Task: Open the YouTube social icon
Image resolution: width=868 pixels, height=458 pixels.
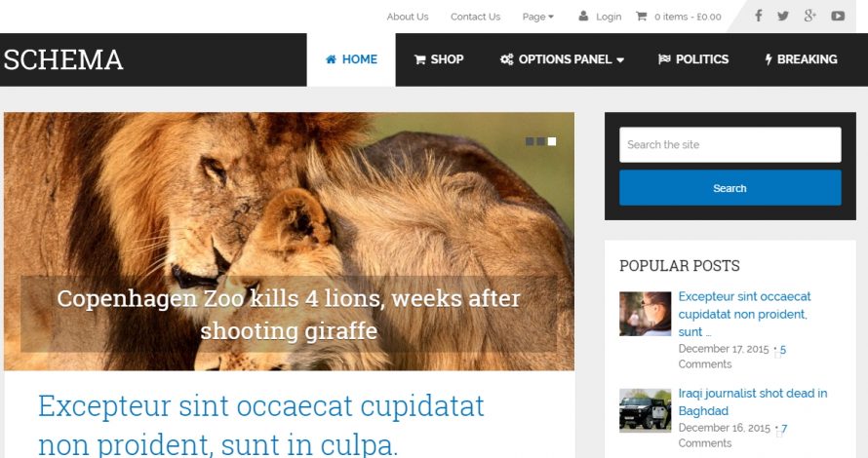Action: (838, 16)
